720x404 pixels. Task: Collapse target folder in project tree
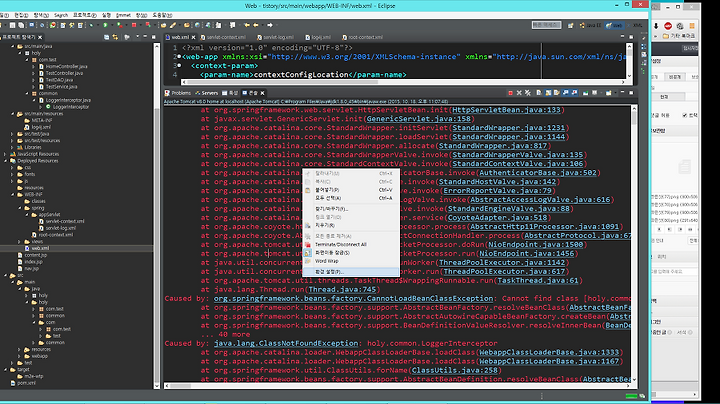[x=6, y=369]
